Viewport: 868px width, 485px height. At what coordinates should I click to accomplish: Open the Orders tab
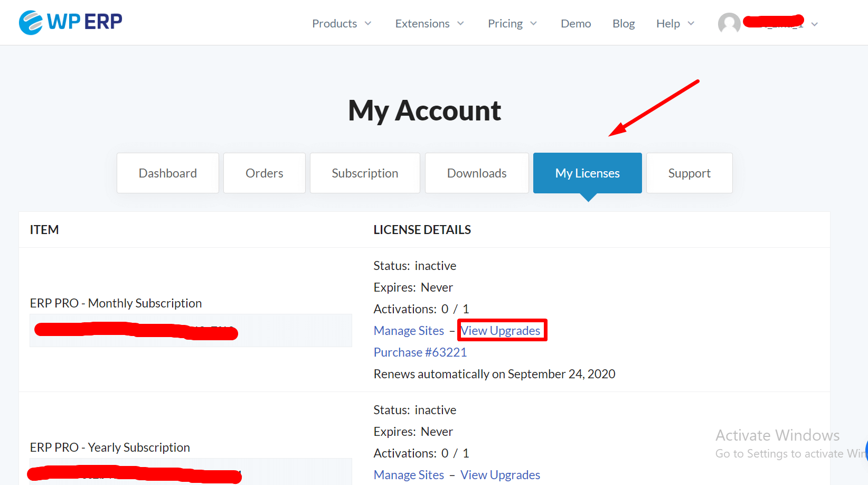tap(264, 173)
